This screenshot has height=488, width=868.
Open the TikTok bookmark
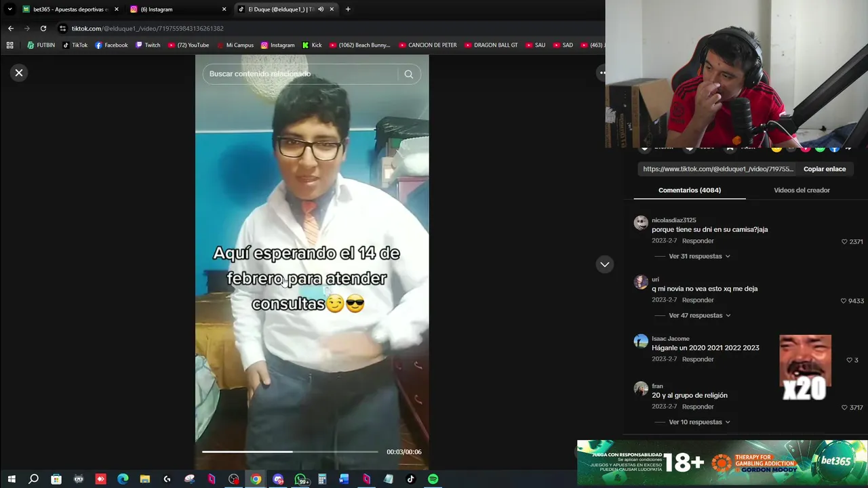pos(75,45)
